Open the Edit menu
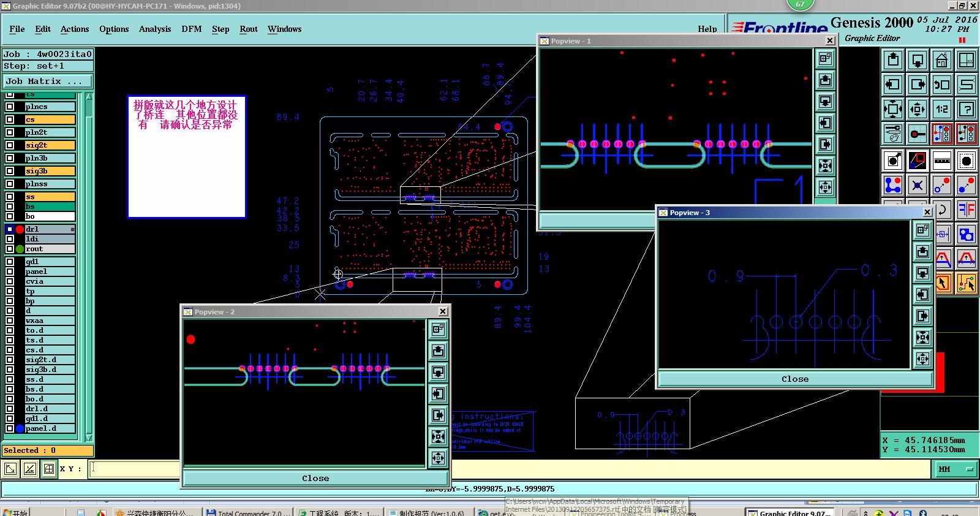980x516 pixels. (43, 29)
